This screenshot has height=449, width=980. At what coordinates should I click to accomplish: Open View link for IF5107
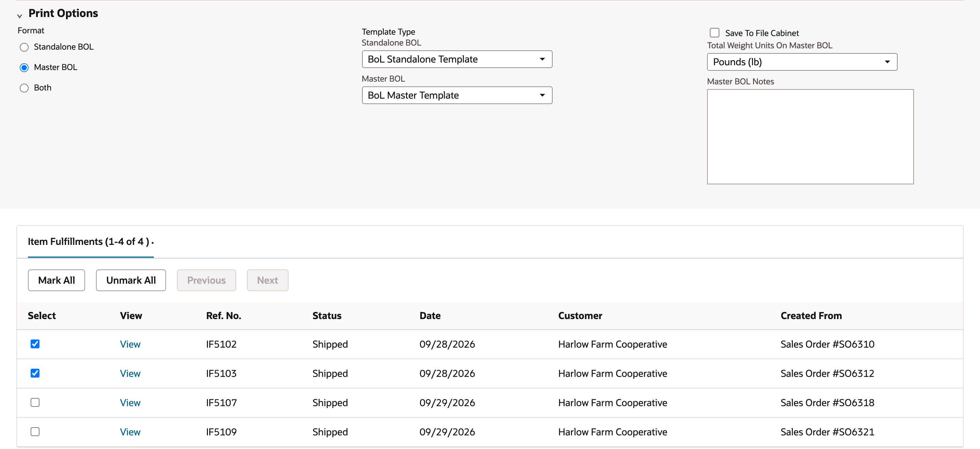pyautogui.click(x=130, y=403)
